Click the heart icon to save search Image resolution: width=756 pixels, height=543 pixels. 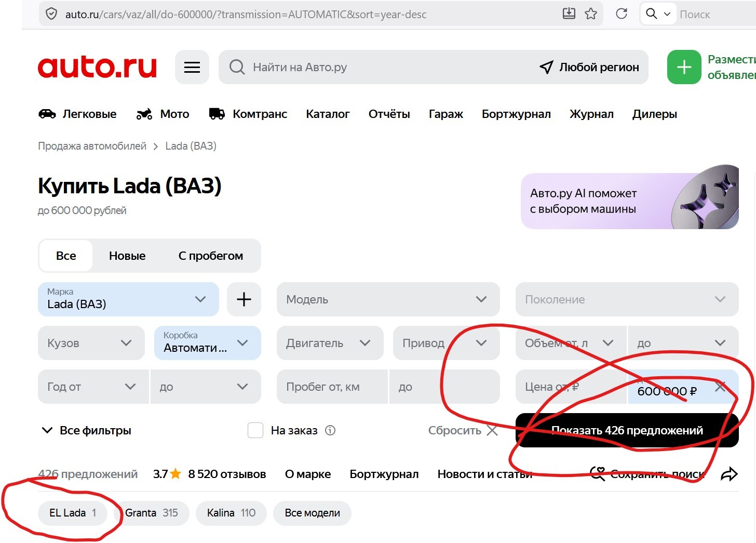tap(598, 474)
